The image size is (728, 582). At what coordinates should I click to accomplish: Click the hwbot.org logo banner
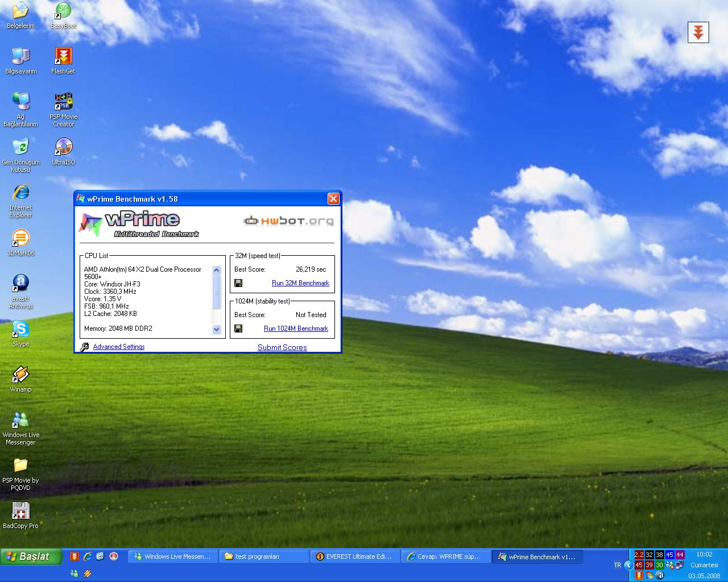289,221
